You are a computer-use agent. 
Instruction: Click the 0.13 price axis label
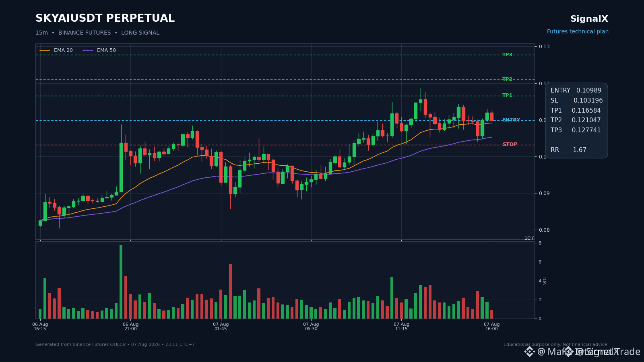pyautogui.click(x=544, y=47)
